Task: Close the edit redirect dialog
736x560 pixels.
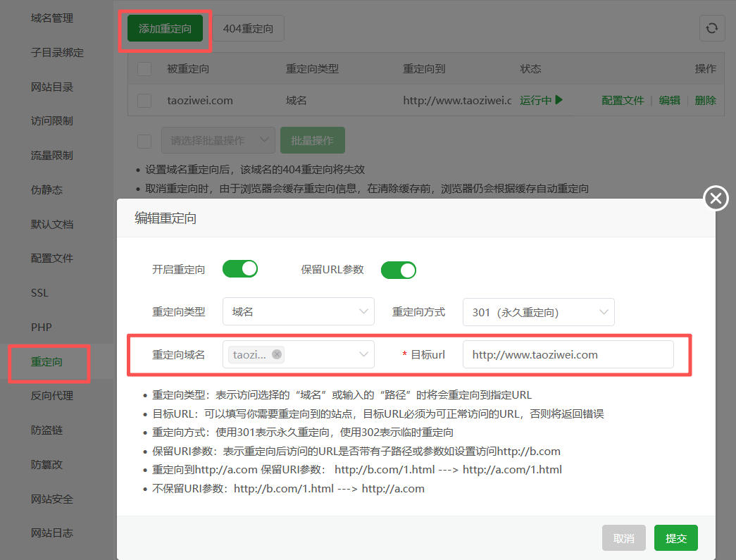Action: click(x=716, y=199)
